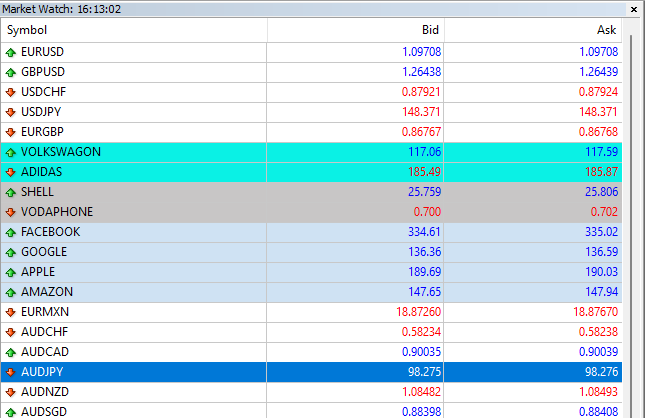Click the up arrow icon for VOLKSWAGON

point(11,152)
